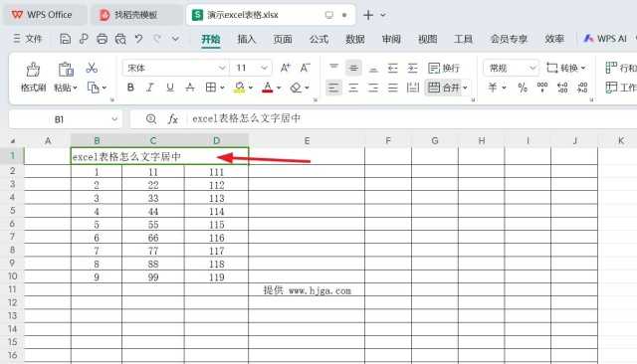Open the Merge (合并) dropdown arrow

[465, 88]
